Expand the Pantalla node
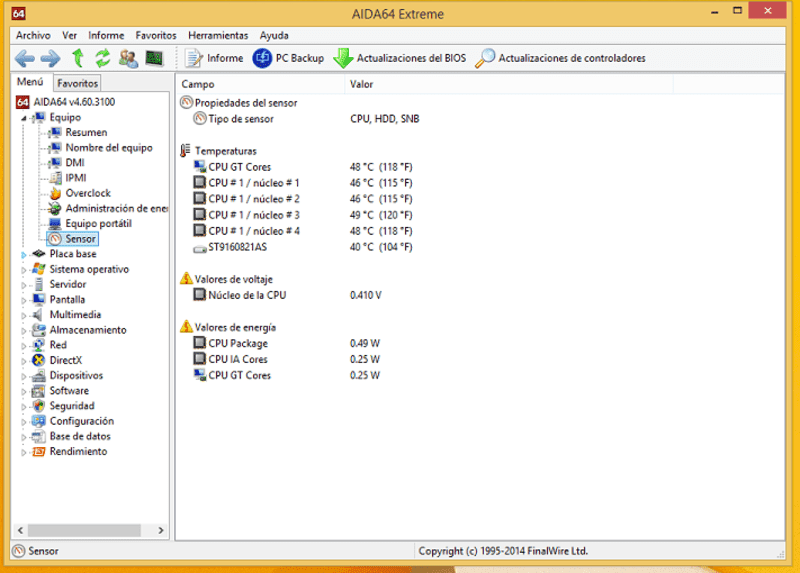The height and width of the screenshot is (573, 800). point(23,300)
